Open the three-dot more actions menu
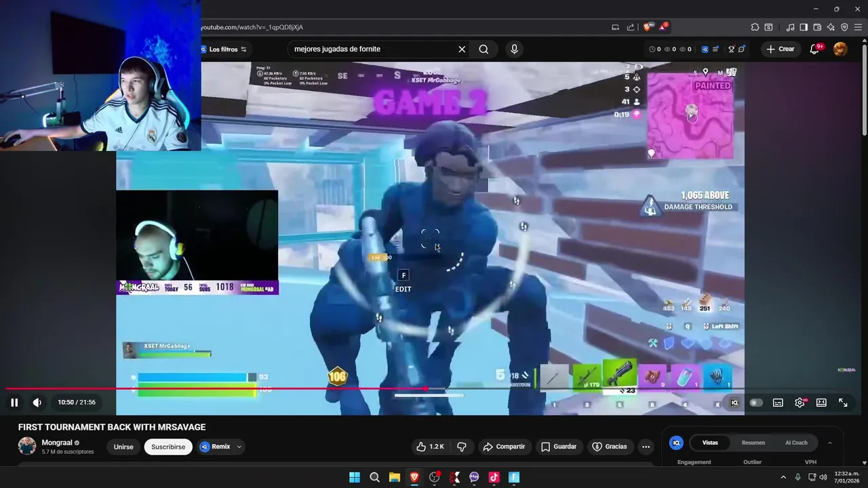This screenshot has width=868, height=488. pos(646,447)
